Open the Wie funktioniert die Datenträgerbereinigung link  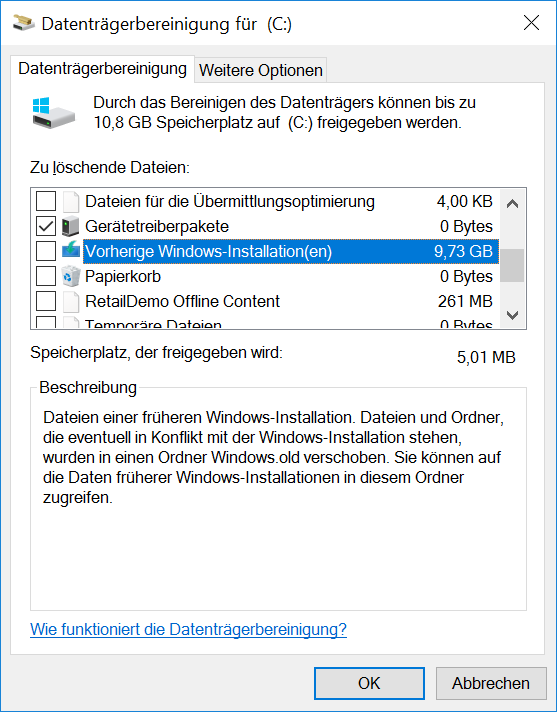click(188, 629)
